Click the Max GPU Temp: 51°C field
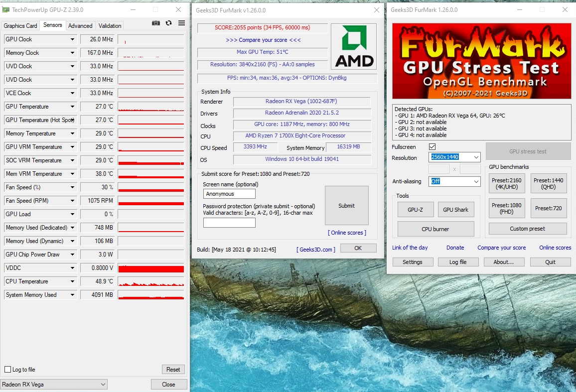 (262, 52)
